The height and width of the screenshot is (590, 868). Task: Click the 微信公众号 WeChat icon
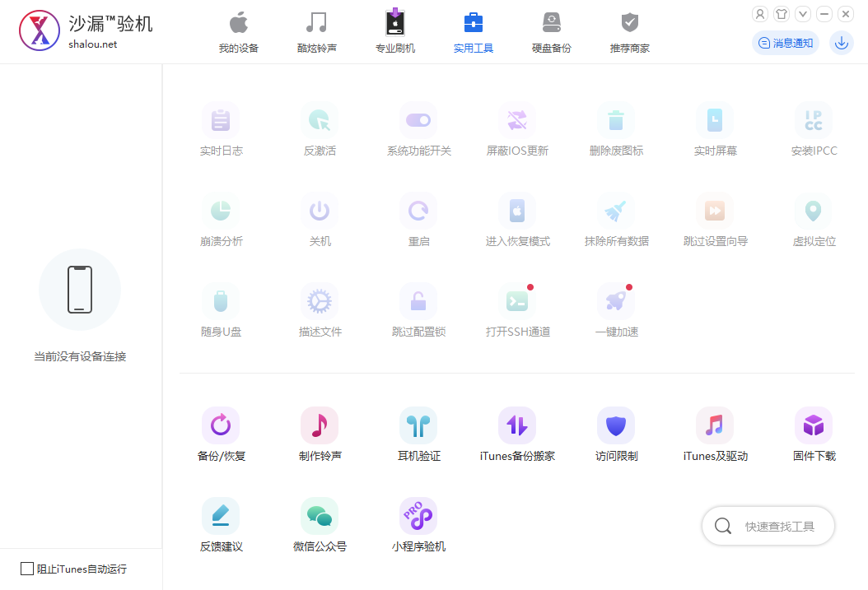tap(320, 516)
